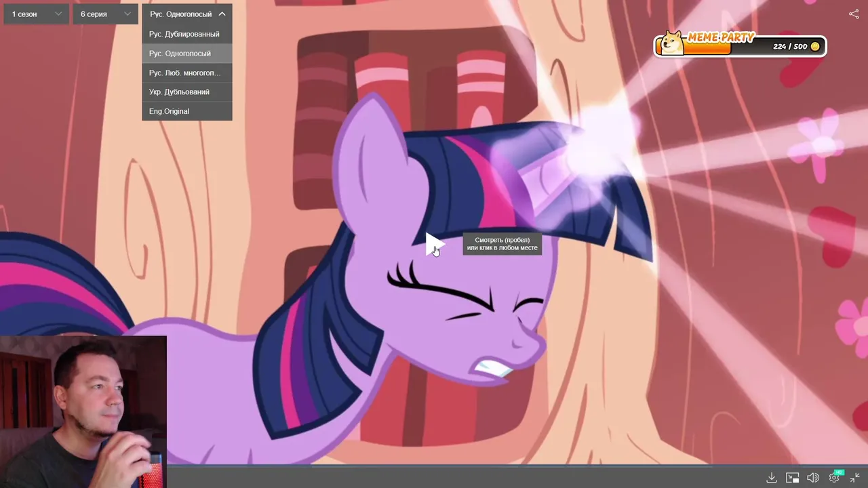Open the episode selector showing 6 серия
Viewport: 868px width, 488px height.
[105, 14]
